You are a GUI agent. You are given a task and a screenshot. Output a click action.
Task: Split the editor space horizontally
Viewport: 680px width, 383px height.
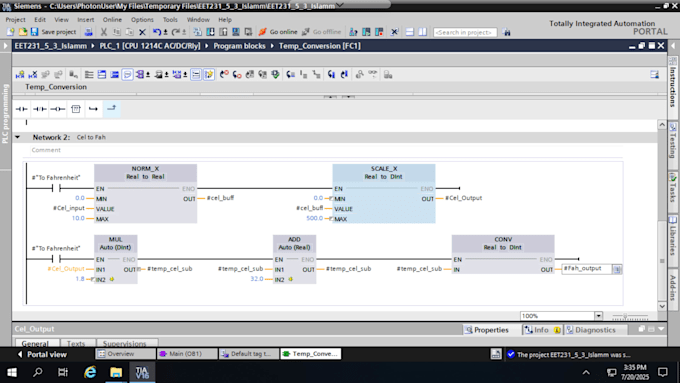(410, 32)
